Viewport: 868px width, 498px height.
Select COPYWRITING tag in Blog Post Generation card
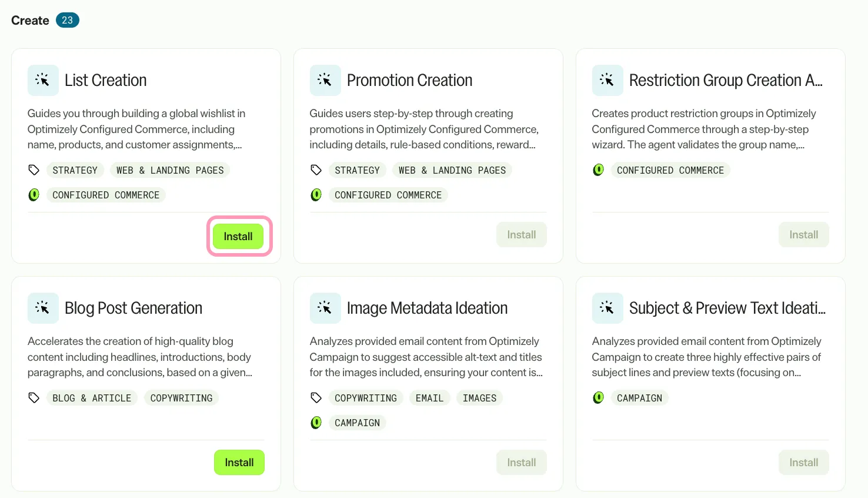[x=182, y=398]
